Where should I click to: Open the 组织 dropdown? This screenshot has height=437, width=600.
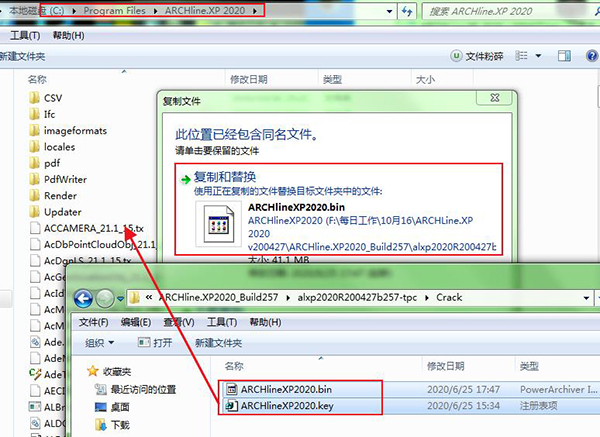[99, 342]
